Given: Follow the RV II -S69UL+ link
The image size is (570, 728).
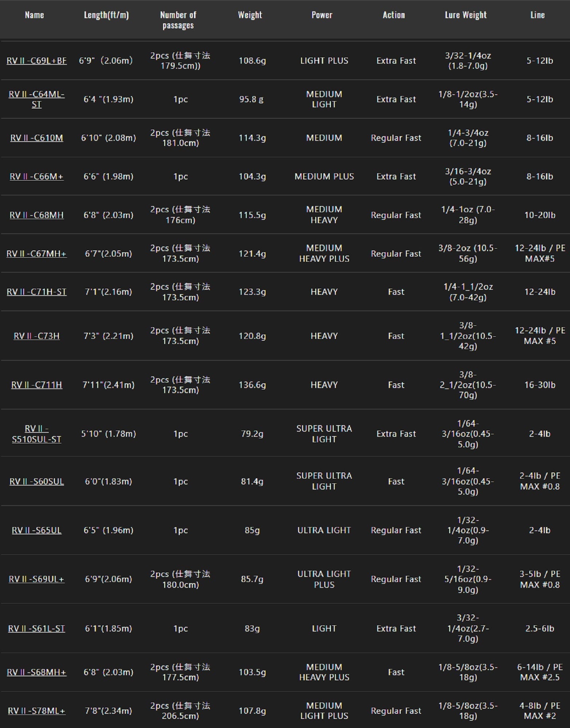Looking at the screenshot, I should click(x=36, y=579).
